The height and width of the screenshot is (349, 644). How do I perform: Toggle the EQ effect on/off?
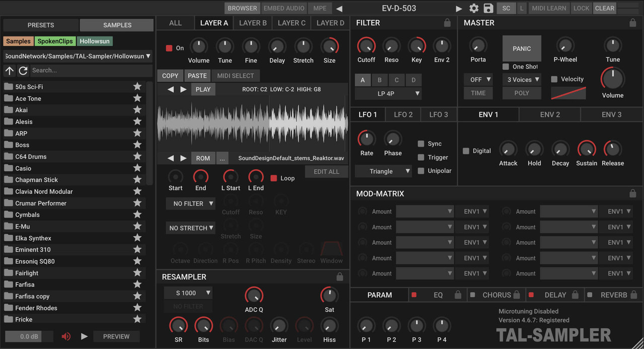point(414,295)
